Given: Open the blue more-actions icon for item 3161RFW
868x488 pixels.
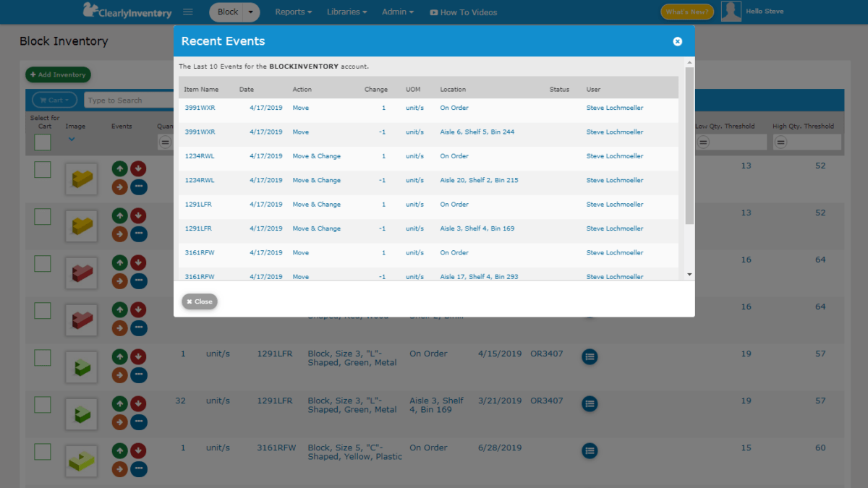Looking at the screenshot, I should (590, 450).
